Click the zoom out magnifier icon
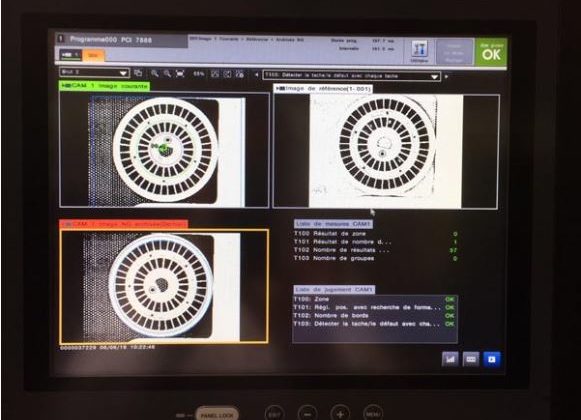 167,73
